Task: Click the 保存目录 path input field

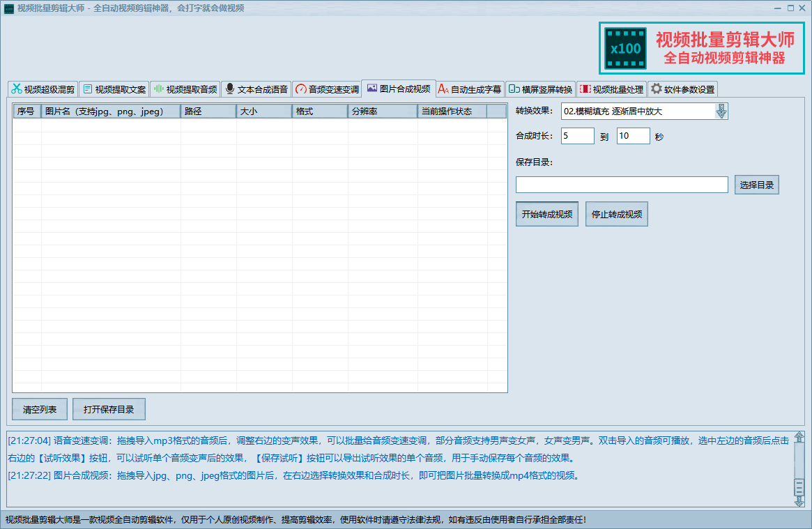Action: tap(622, 185)
